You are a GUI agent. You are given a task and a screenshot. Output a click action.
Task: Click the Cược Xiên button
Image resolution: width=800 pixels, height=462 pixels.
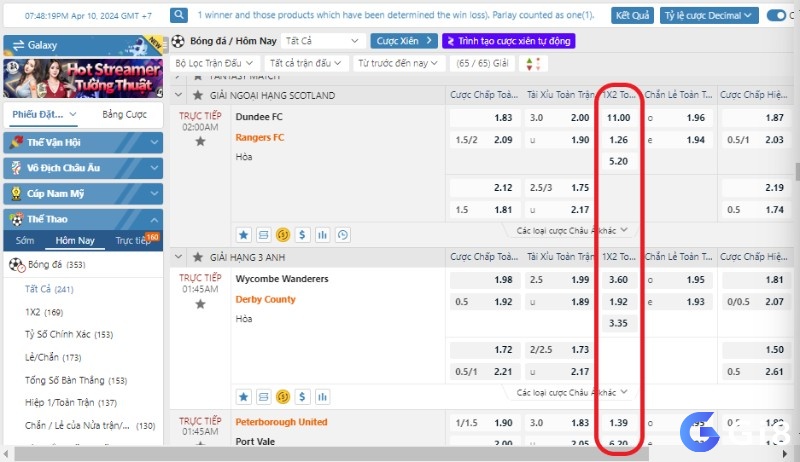[404, 41]
